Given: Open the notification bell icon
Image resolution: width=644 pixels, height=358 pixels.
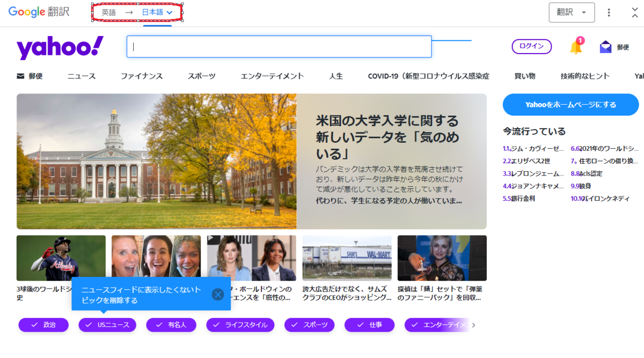Looking at the screenshot, I should click(576, 47).
